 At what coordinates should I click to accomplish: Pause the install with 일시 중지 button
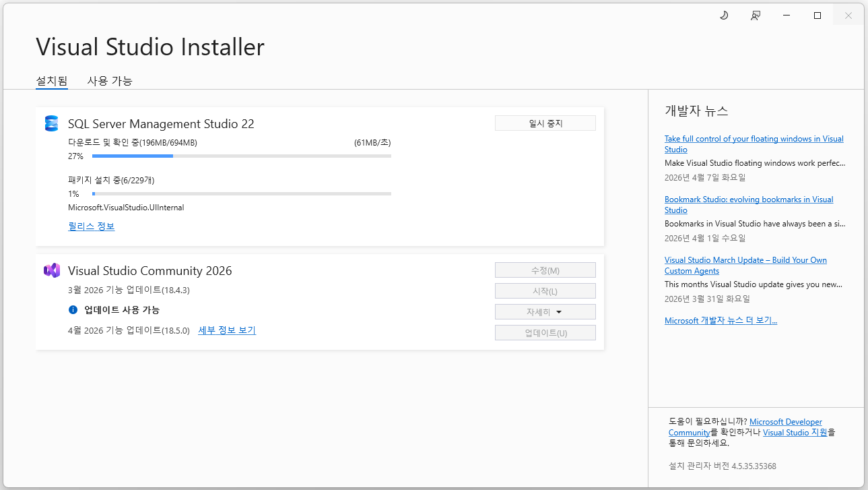(545, 123)
